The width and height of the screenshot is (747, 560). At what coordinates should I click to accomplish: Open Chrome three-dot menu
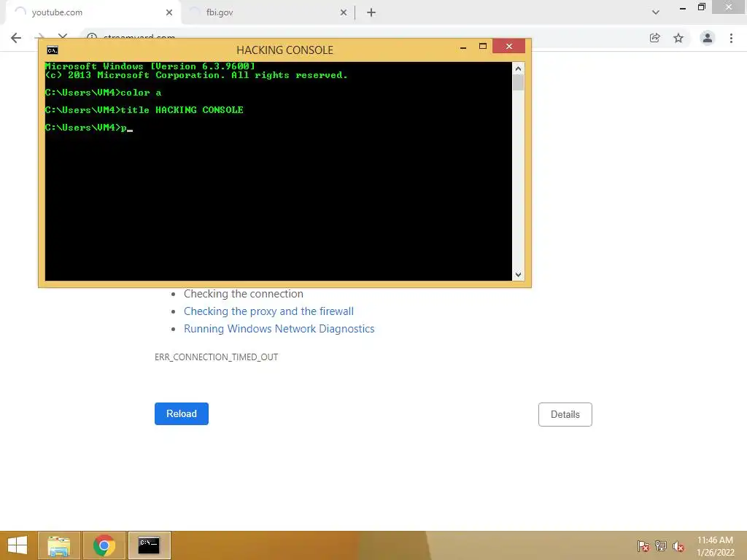[x=731, y=38]
